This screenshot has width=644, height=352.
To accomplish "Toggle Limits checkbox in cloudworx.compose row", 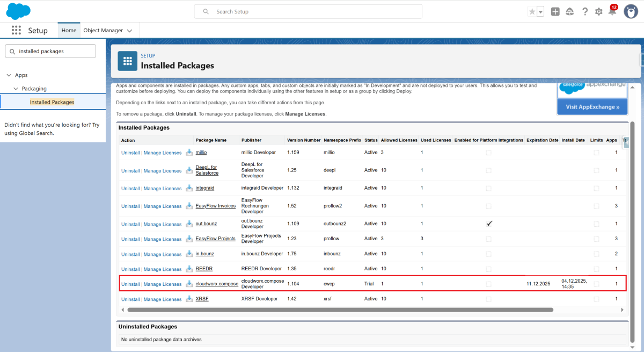I will [x=596, y=284].
